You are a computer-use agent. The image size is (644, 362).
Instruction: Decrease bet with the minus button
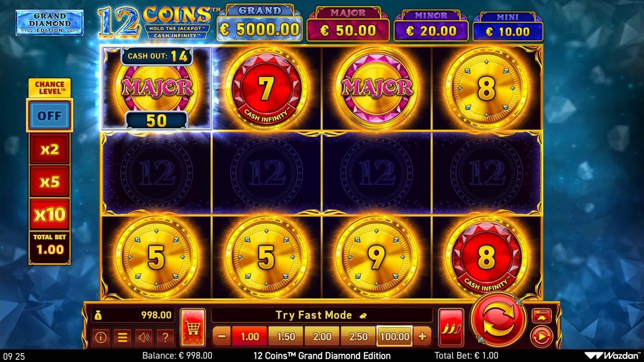tap(222, 337)
